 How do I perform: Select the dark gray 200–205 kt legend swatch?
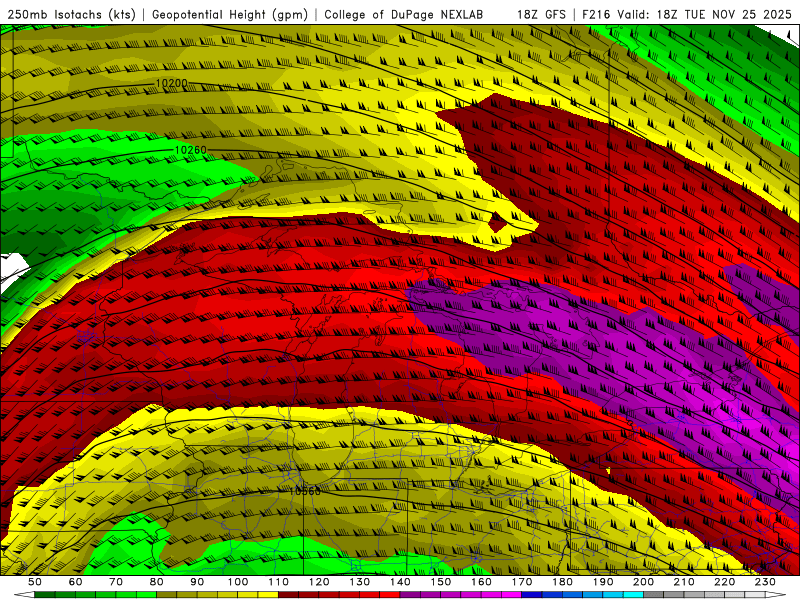point(654,595)
